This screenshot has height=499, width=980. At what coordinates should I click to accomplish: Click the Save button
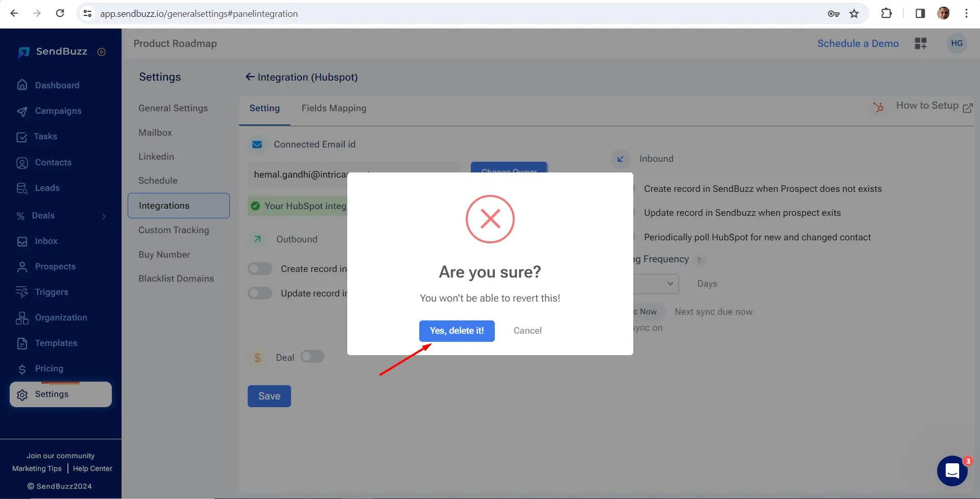269,396
